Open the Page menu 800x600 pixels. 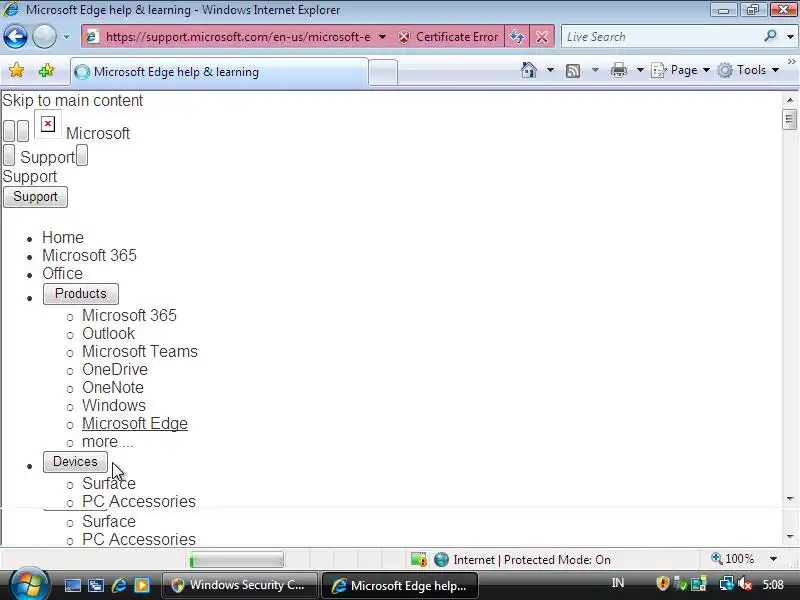[x=681, y=70]
